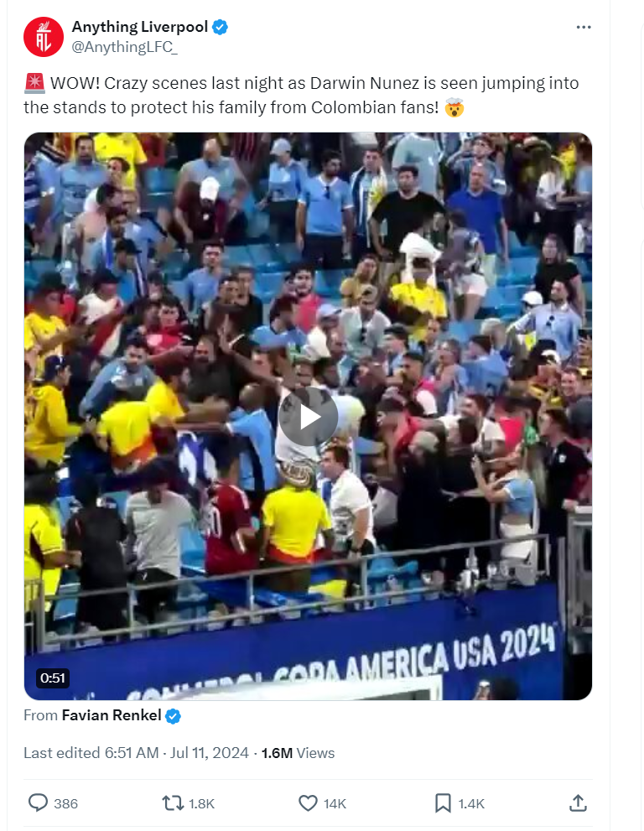The image size is (644, 831).
Task: Click the reply speech bubble icon
Action: pos(38,803)
